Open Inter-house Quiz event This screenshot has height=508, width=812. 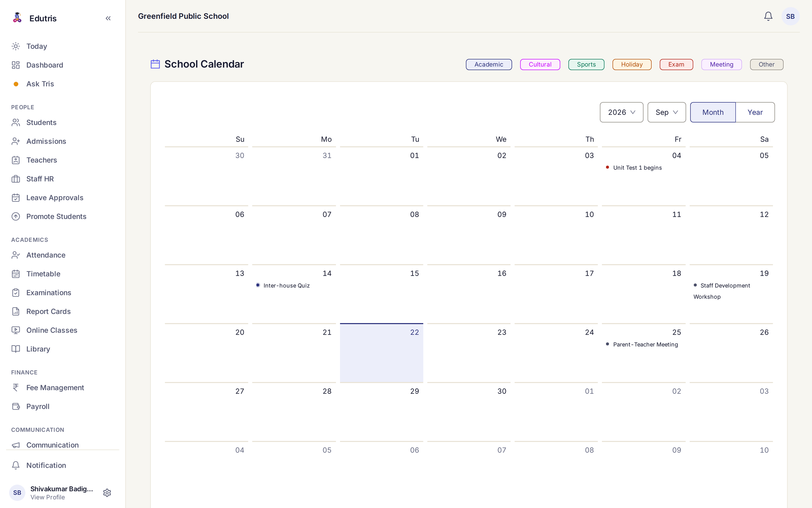coord(283,285)
